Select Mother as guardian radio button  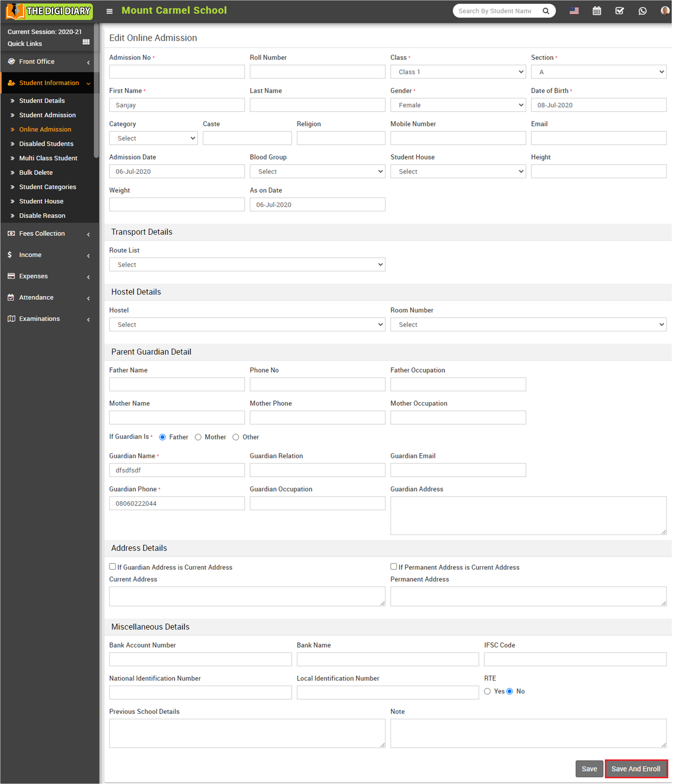click(198, 437)
